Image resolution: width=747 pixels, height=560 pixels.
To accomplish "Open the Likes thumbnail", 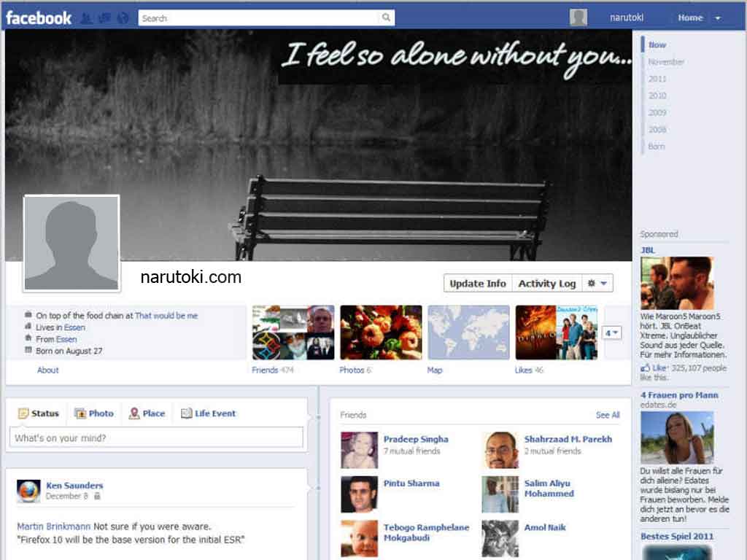I will click(557, 332).
